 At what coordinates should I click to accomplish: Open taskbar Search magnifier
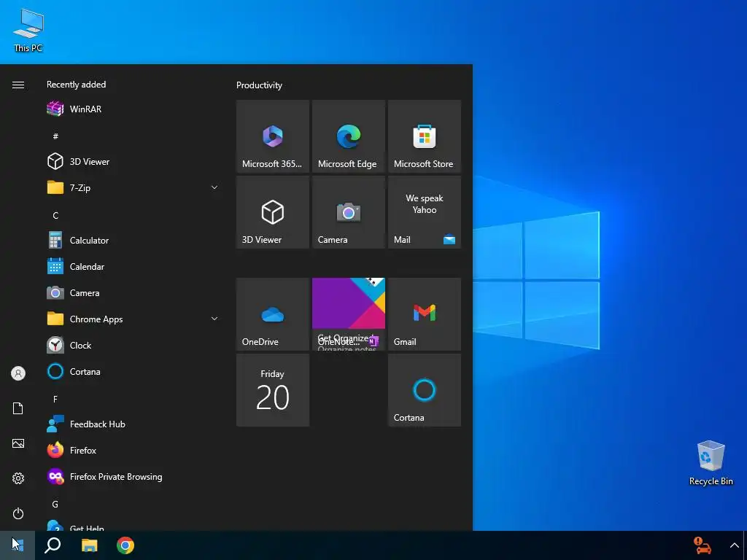[x=53, y=545]
